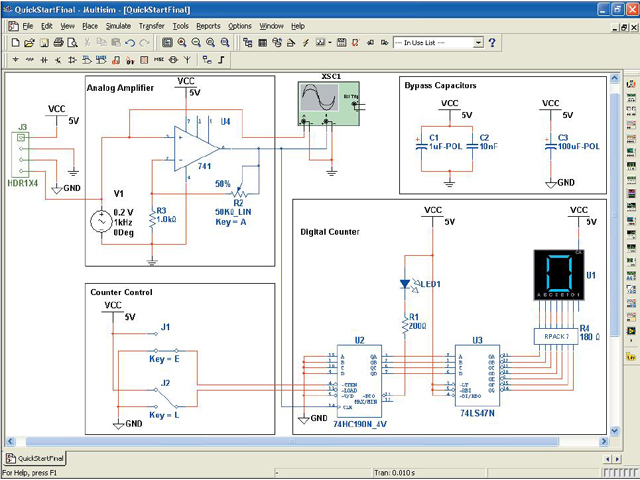Place an analog op-amp component

click(x=72, y=60)
